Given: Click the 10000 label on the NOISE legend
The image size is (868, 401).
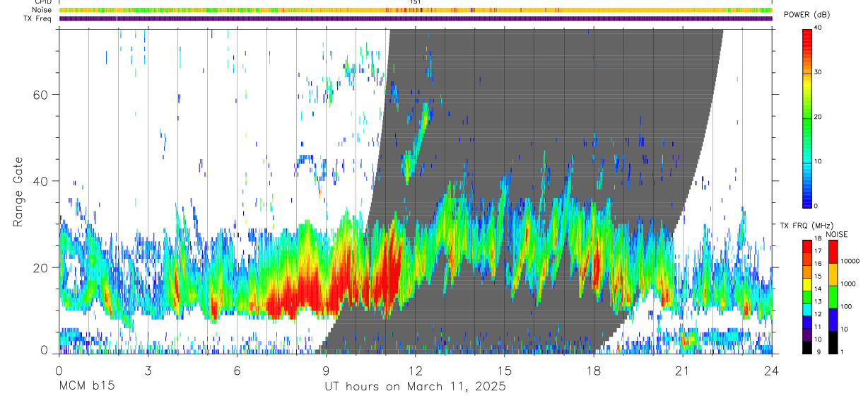Looking at the screenshot, I should pyautogui.click(x=851, y=261).
